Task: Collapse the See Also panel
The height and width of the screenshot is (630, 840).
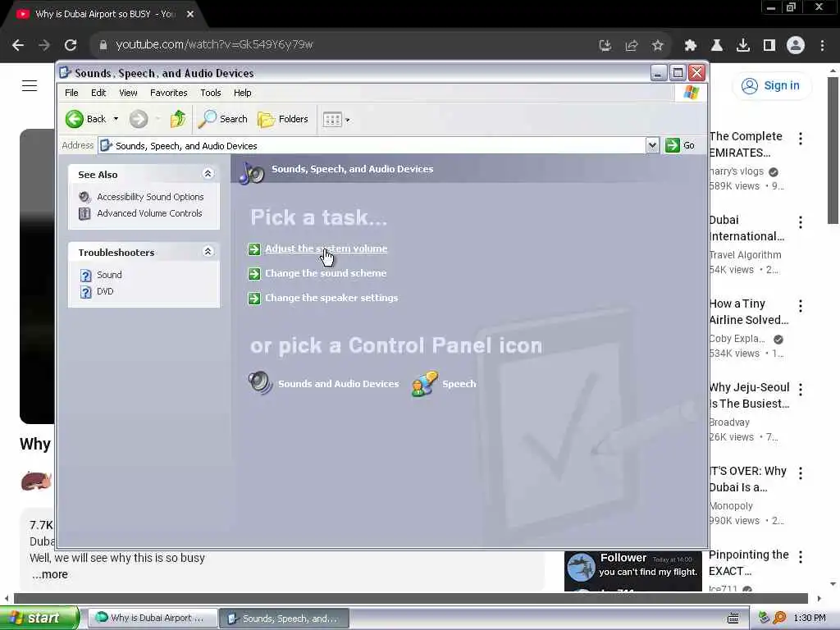Action: [208, 174]
